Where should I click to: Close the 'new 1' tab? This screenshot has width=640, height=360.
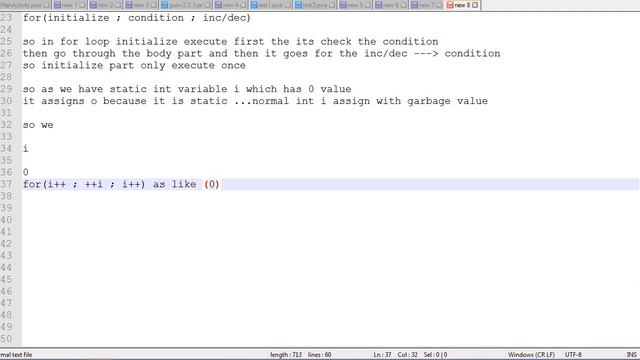pos(82,5)
